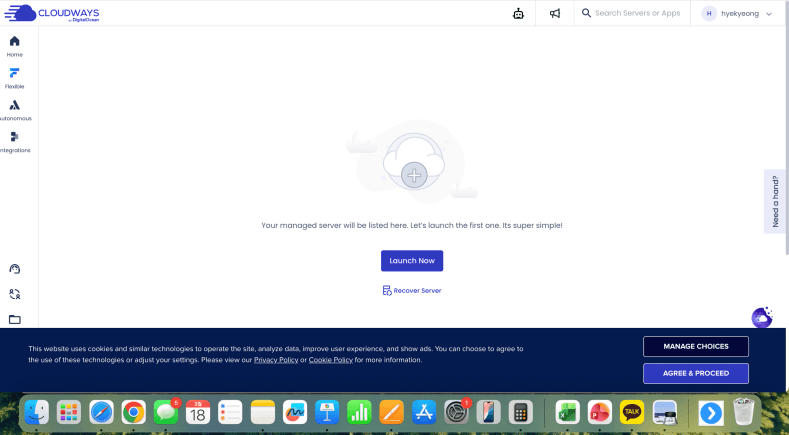
Task: Click into the Search Servers or Apps field
Action: [x=637, y=13]
